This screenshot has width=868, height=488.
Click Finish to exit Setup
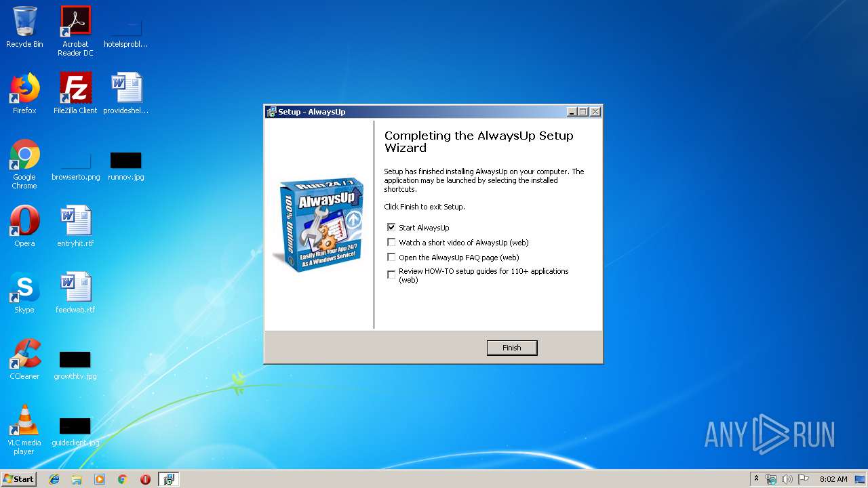[512, 348]
